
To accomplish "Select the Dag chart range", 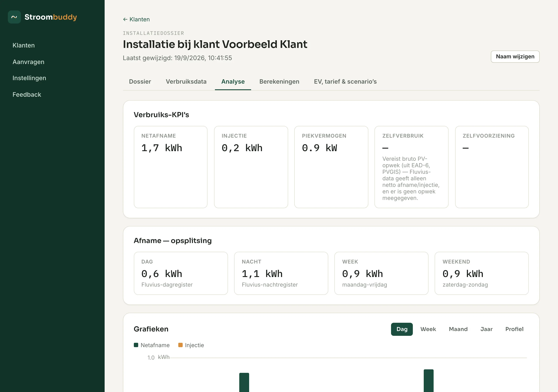I will point(402,329).
